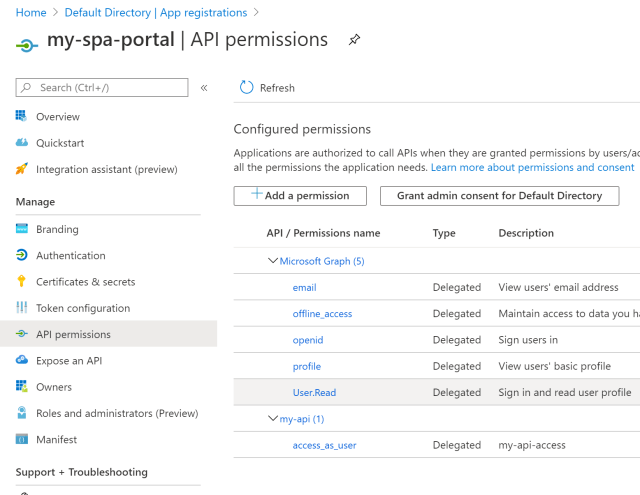Click the Integration assistant rocket icon
Viewport: 640px width, 495px height.
[22, 169]
